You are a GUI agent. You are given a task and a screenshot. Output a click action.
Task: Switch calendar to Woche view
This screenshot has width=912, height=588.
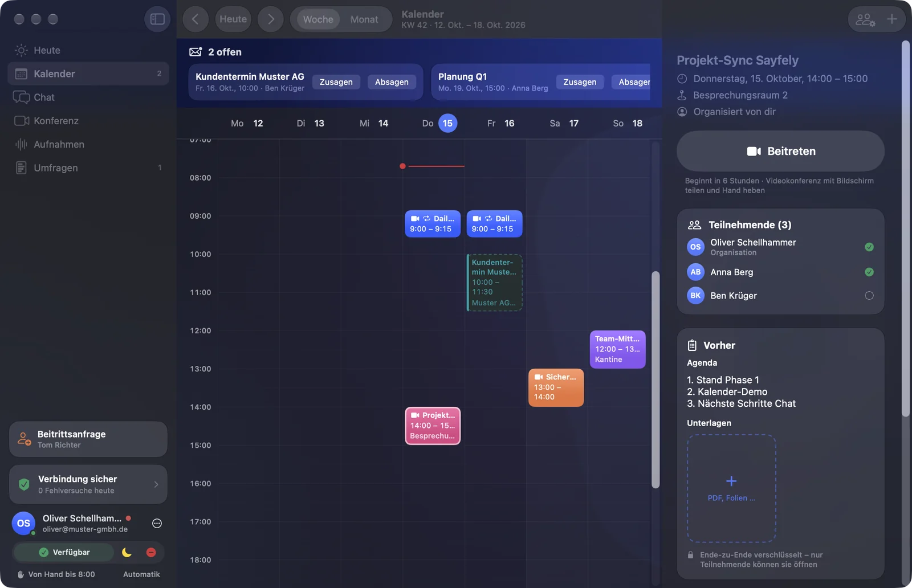(318, 19)
